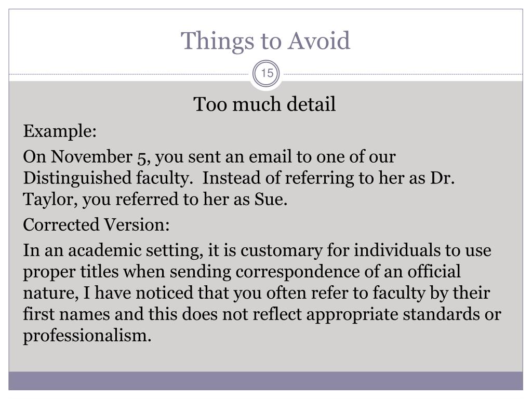Click the dashed divider line left of badge

pos(129,74)
